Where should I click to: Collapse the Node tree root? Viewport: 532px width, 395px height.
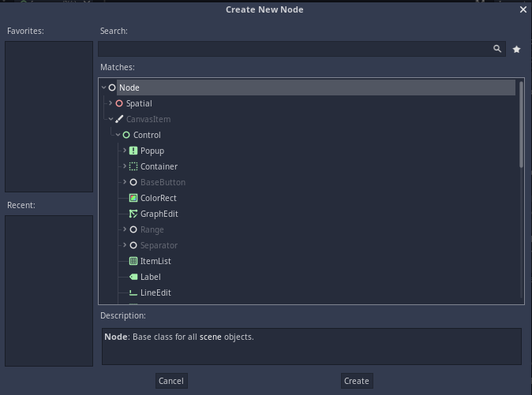pyautogui.click(x=104, y=88)
